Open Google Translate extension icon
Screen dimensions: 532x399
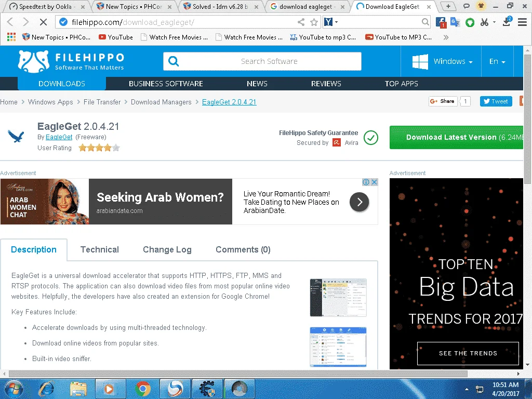coord(455,22)
